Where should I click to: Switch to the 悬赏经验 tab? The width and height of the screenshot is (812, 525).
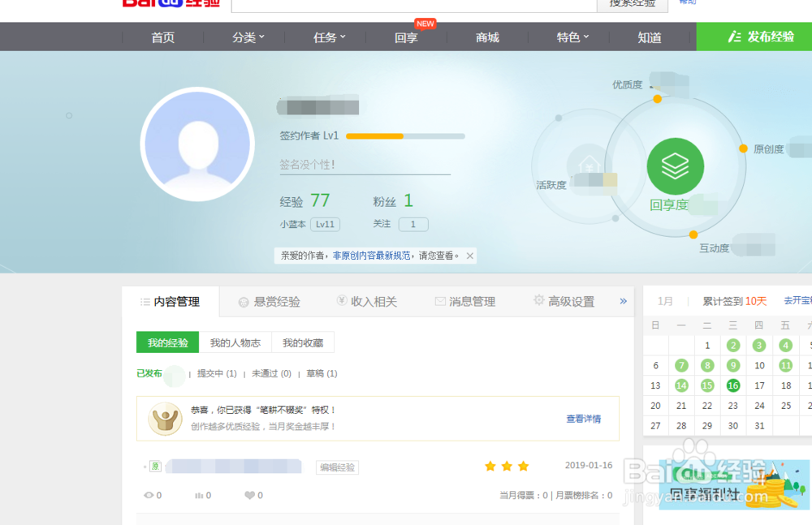point(276,300)
